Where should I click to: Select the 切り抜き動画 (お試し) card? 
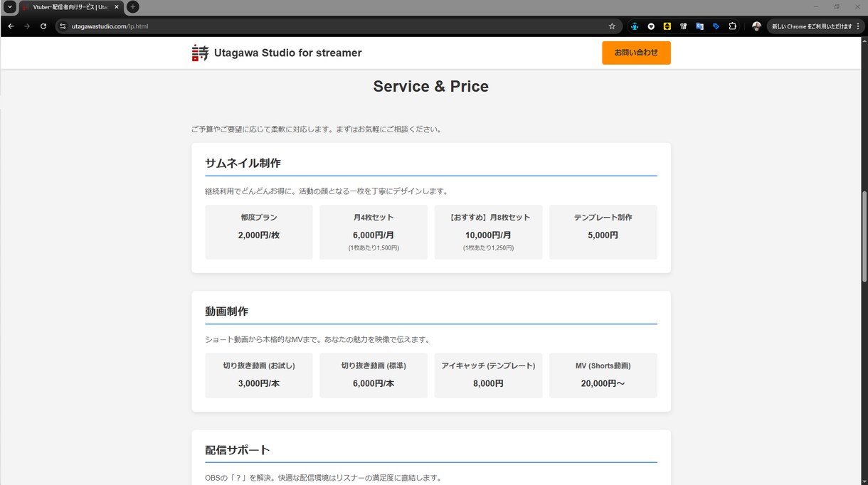point(259,375)
